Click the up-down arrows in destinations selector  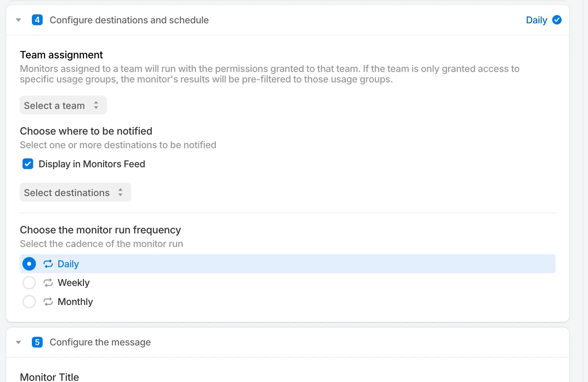121,193
